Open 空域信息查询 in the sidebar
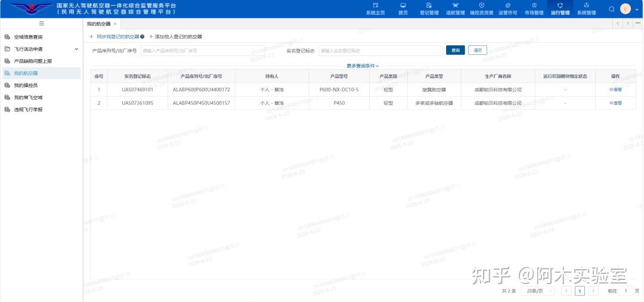The width and height of the screenshot is (644, 302). pos(28,37)
